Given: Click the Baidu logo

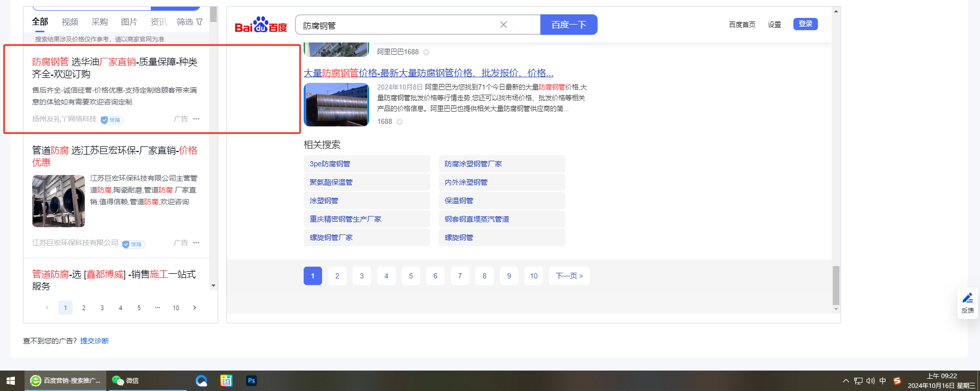Looking at the screenshot, I should pyautogui.click(x=261, y=25).
